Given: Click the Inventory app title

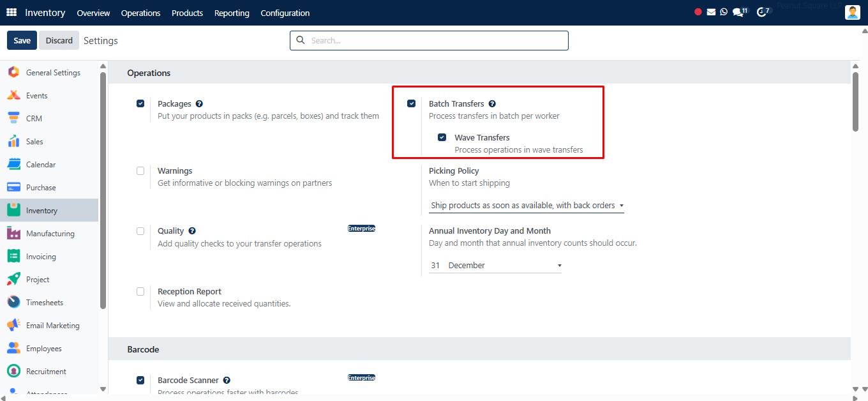Looking at the screenshot, I should 45,13.
